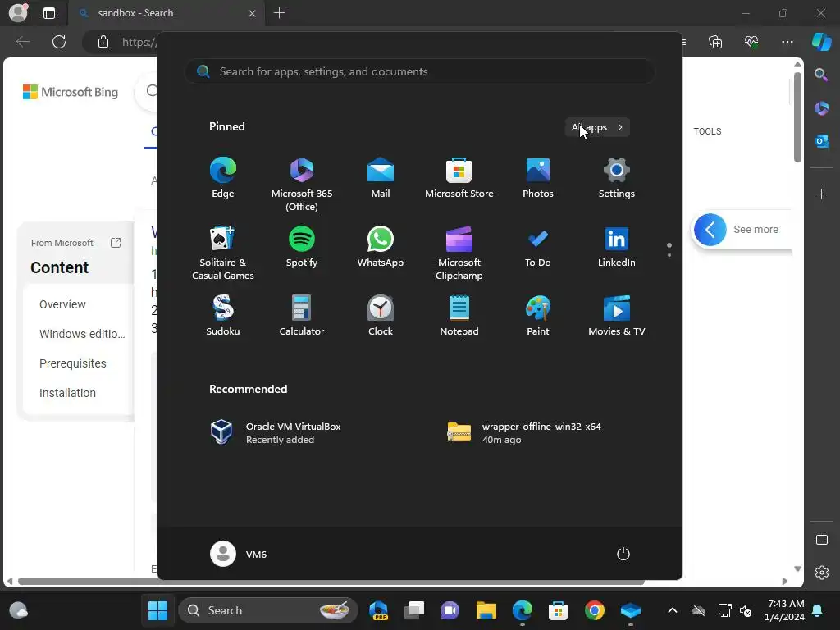
Task: Launch Microsoft 365 (Office) from pinned
Action: coord(302,184)
